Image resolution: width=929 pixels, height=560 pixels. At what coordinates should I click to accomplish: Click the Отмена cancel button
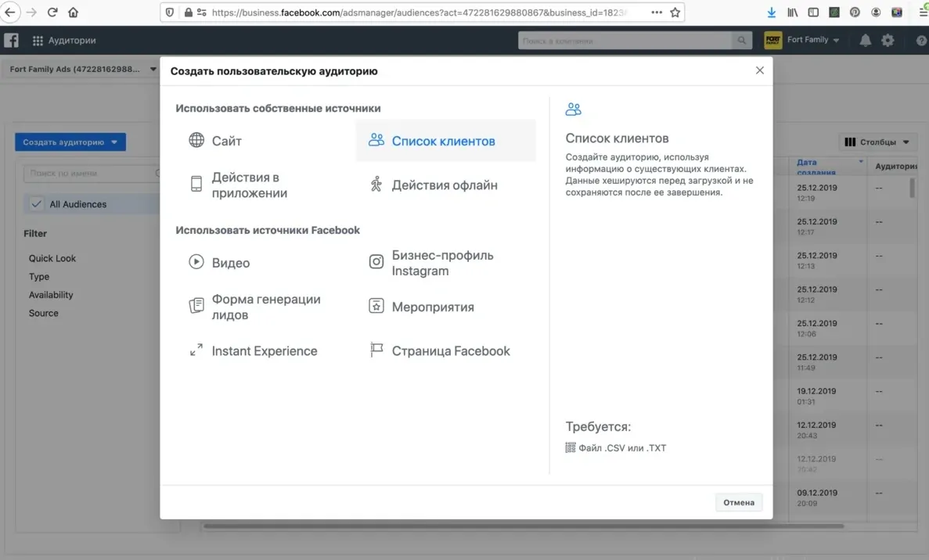(x=738, y=502)
